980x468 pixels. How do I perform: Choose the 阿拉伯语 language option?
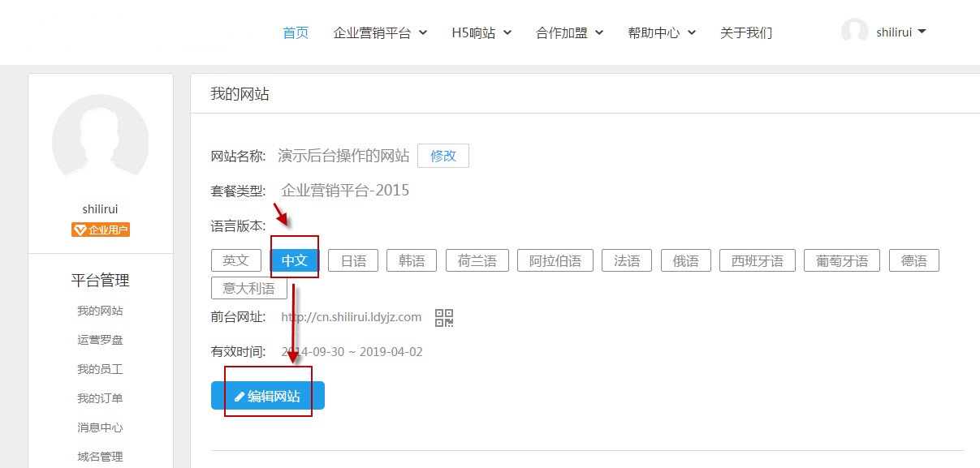(x=555, y=260)
